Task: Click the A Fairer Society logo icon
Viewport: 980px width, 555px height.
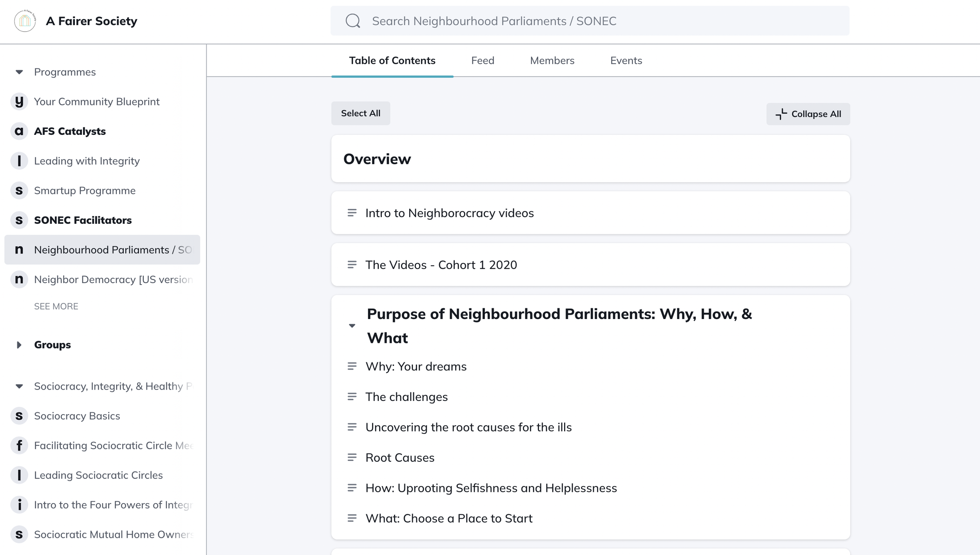Action: [25, 21]
